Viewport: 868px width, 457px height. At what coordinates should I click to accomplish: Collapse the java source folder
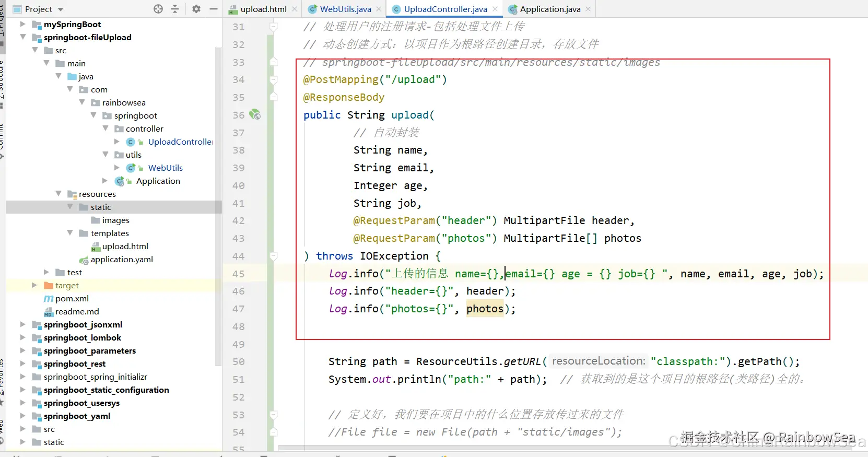[x=58, y=76]
